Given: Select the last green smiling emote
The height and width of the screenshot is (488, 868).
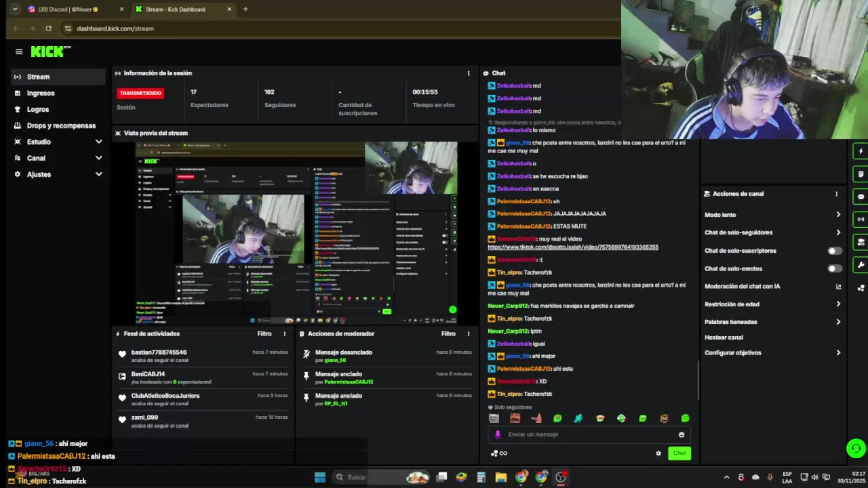Looking at the screenshot, I should pos(685,418).
